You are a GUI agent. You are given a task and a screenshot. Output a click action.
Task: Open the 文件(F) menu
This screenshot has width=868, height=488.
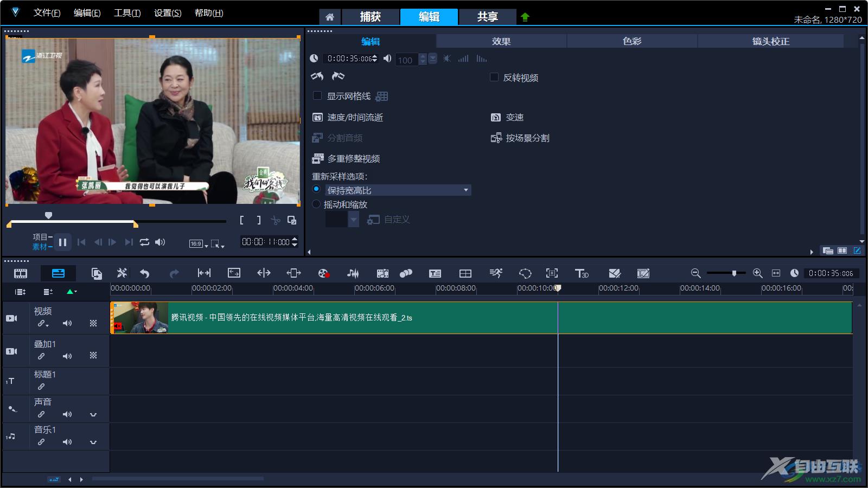pos(47,13)
